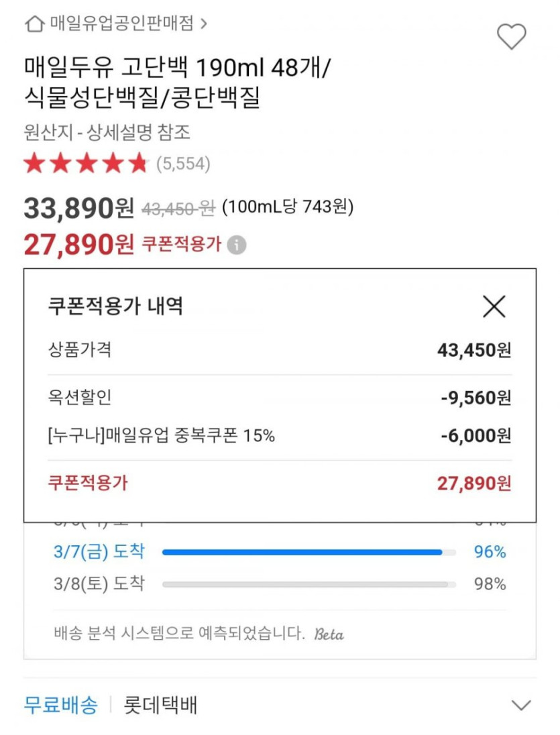This screenshot has height=735, width=560.
Task: Open the 매일유업공인판매점 store page
Action: [121, 24]
